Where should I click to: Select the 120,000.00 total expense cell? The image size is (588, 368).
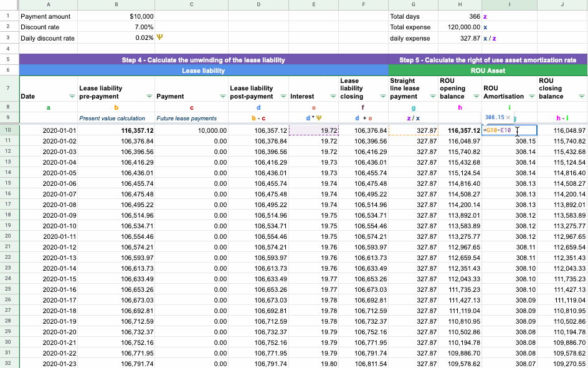click(x=460, y=27)
